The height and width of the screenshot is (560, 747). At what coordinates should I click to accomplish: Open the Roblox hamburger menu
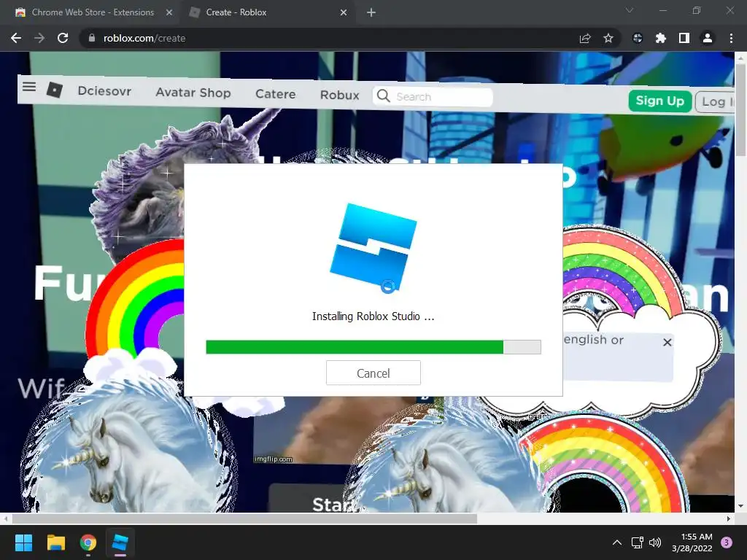29,86
